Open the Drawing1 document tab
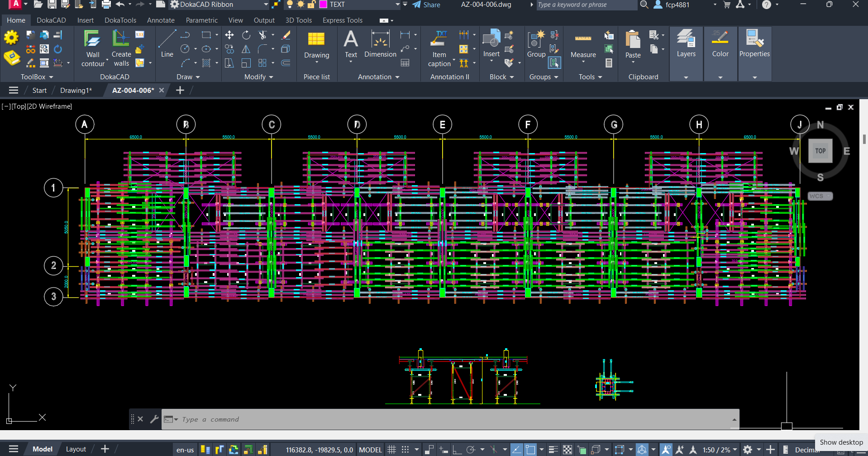Image resolution: width=868 pixels, height=456 pixels. 76,91
